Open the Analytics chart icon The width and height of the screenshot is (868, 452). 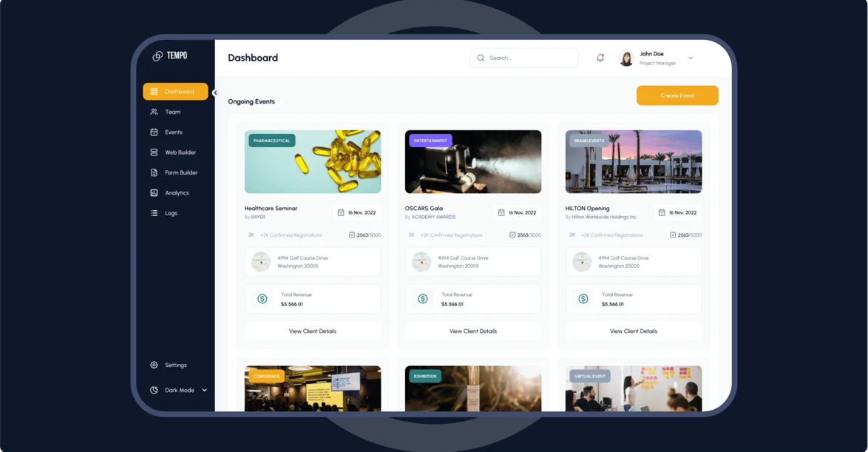click(154, 193)
